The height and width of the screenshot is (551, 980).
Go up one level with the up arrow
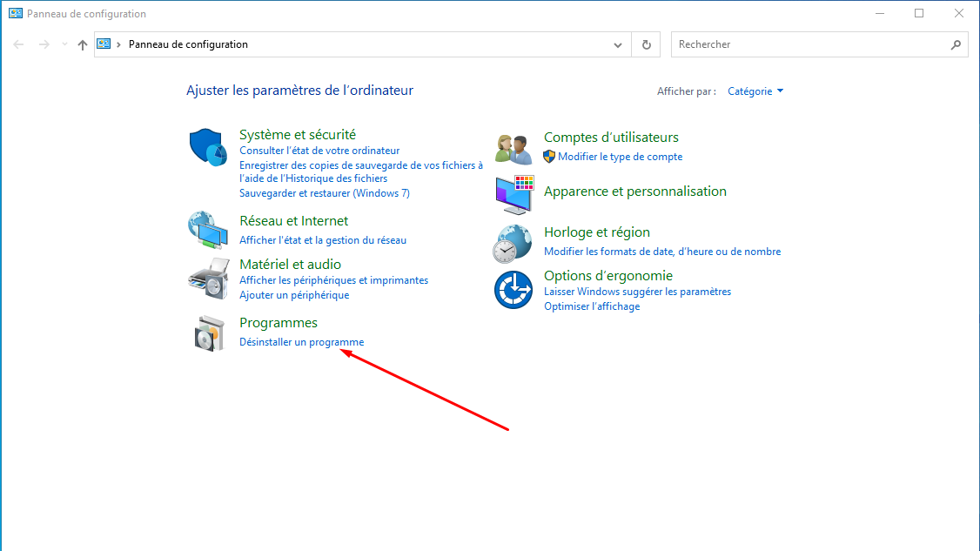pos(83,44)
